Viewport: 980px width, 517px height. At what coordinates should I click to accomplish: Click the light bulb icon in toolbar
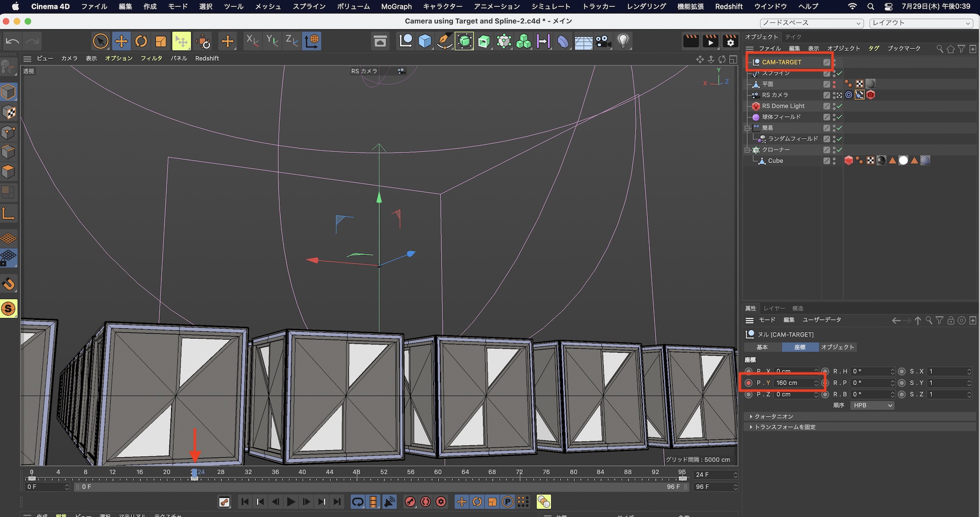pyautogui.click(x=623, y=41)
